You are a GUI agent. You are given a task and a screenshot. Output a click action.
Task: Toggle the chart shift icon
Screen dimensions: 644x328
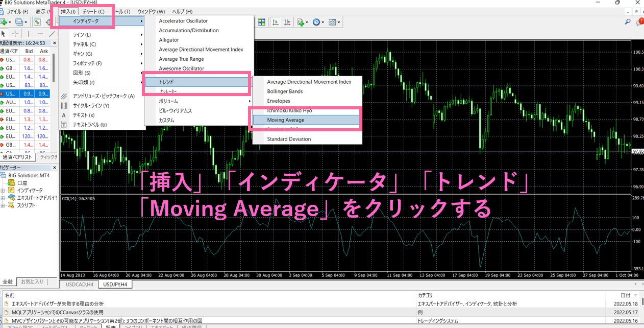coord(288,22)
